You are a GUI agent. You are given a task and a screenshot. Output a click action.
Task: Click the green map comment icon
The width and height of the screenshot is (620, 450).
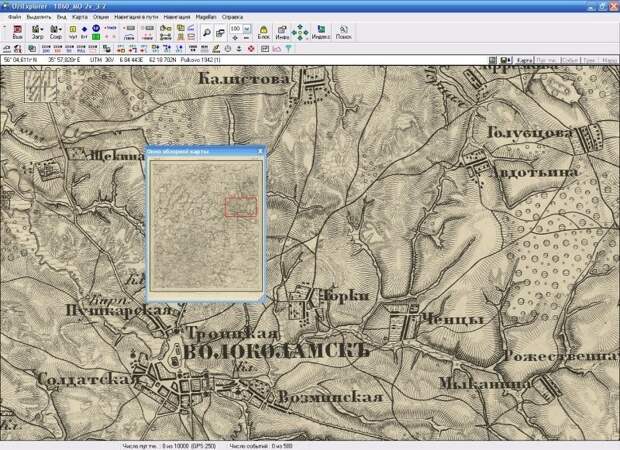[96, 37]
